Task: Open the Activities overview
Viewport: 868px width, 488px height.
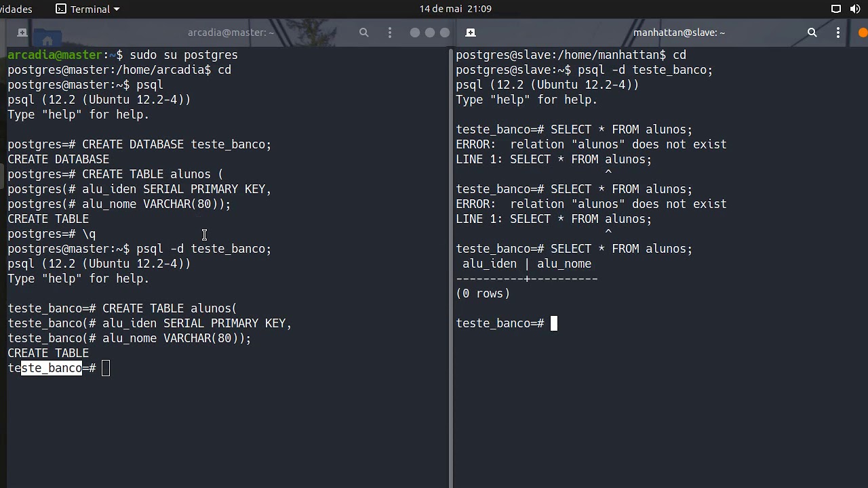Action: click(16, 9)
